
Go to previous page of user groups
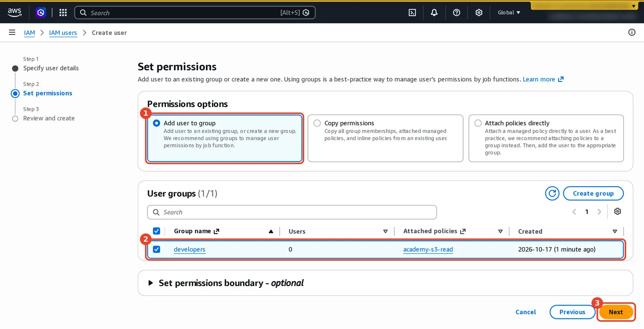pos(574,212)
